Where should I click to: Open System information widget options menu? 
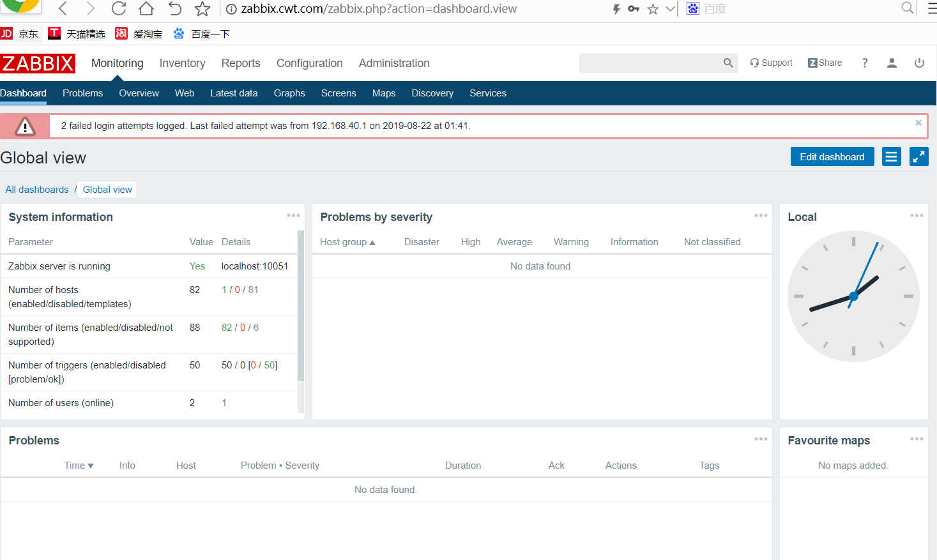pos(293,216)
